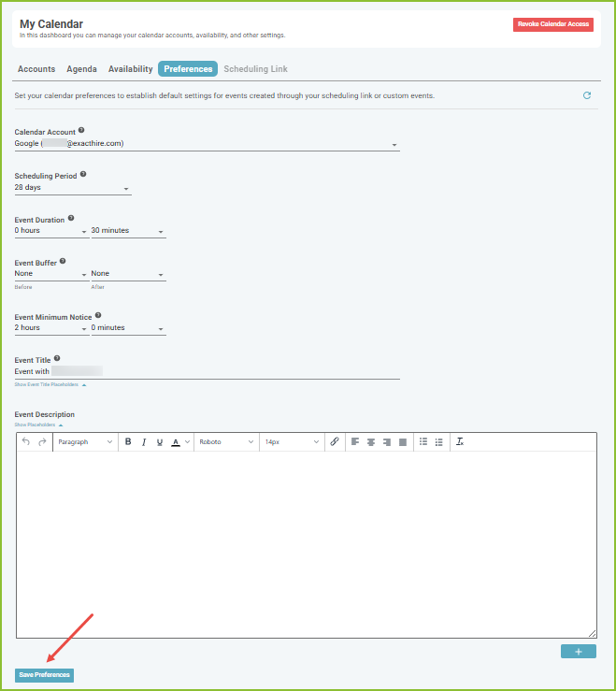Toggle underline formatting in description editor
This screenshot has width=616, height=691.
coord(160,441)
